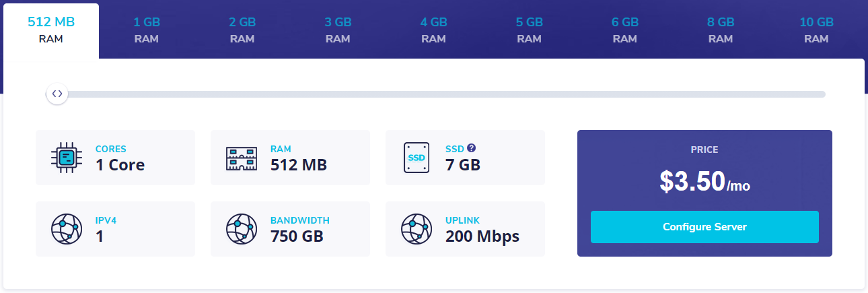Open the 4 GB RAM plan tab

tap(433, 30)
